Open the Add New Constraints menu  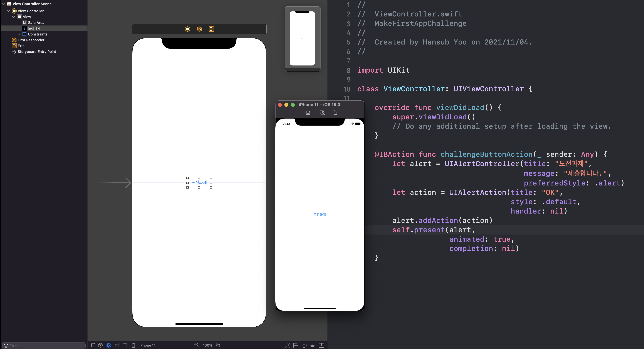coord(304,345)
